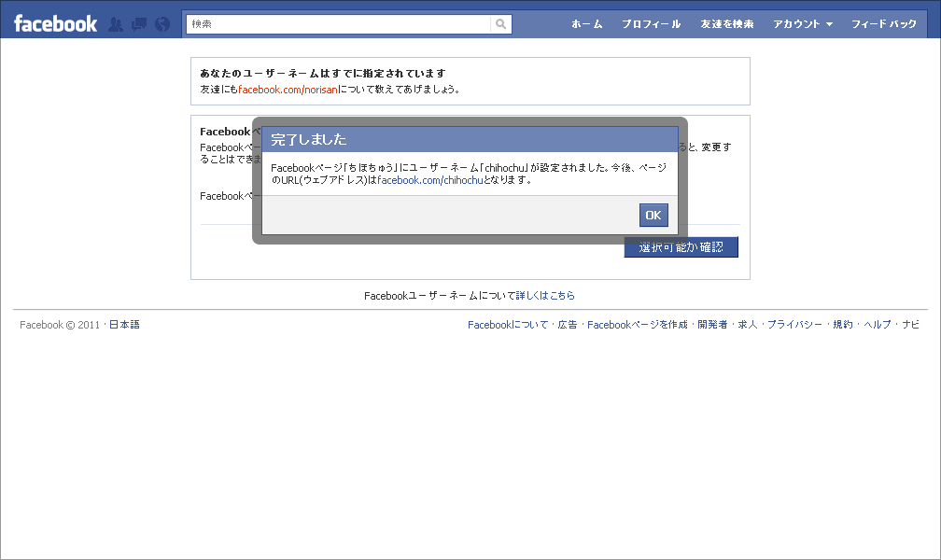941x560 pixels.
Task: Open the messages icon
Action: [x=139, y=24]
